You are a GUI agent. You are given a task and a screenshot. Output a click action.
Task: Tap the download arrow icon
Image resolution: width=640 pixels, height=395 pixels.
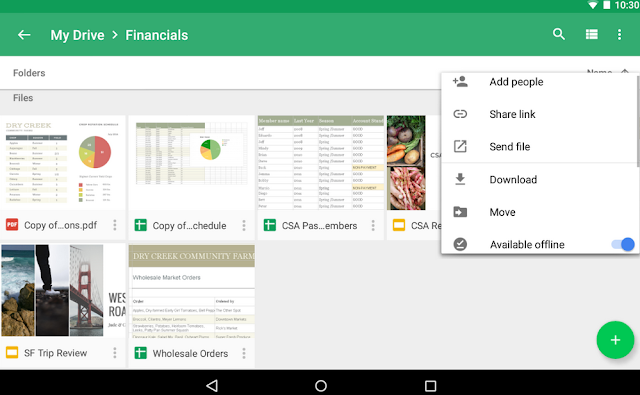click(460, 179)
